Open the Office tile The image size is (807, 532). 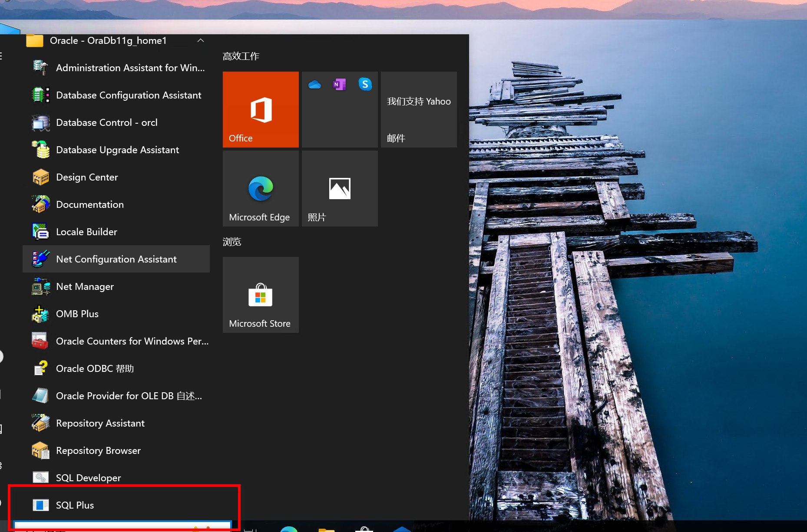pos(261,109)
